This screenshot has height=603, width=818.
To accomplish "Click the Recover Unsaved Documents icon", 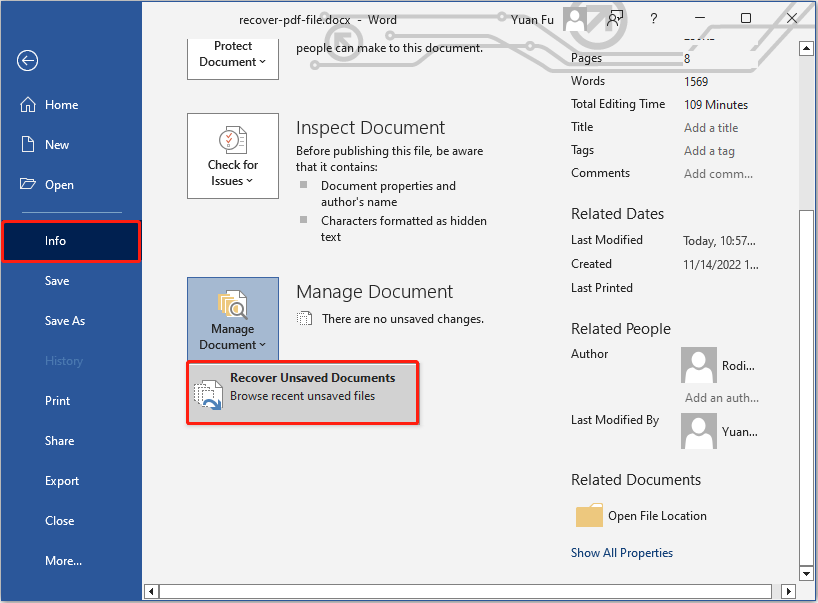I will point(208,395).
